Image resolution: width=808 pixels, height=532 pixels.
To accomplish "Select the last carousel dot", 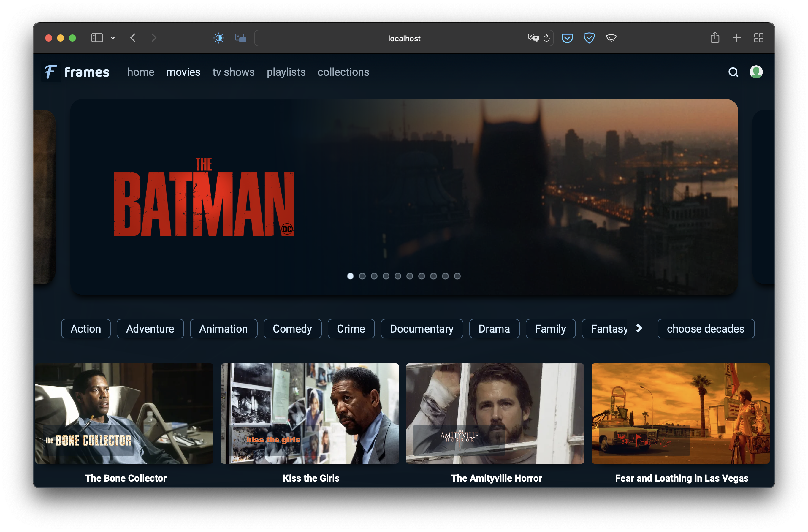I will coord(457,276).
